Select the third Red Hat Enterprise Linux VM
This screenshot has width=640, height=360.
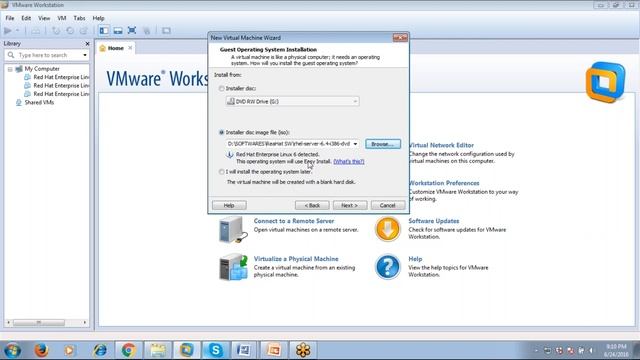click(x=61, y=94)
